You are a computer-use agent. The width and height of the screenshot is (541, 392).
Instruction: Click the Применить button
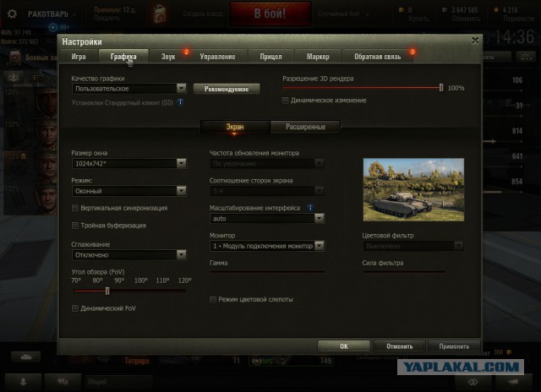(x=454, y=346)
